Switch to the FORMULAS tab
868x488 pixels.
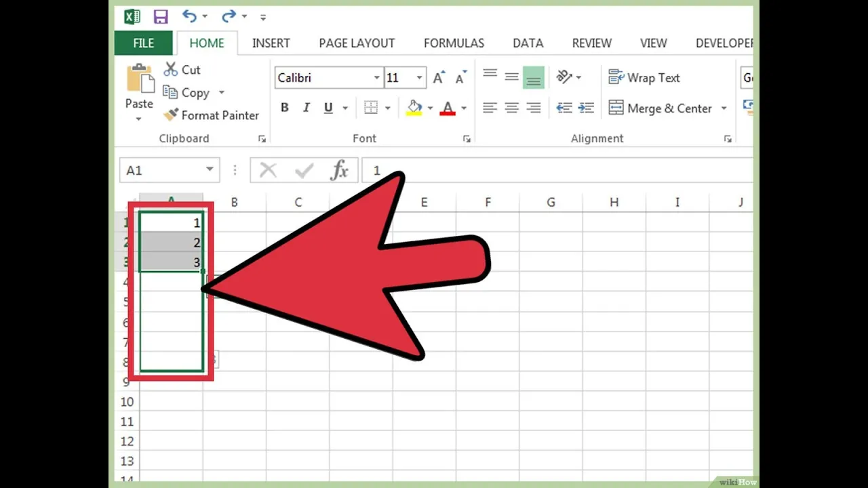(x=454, y=43)
